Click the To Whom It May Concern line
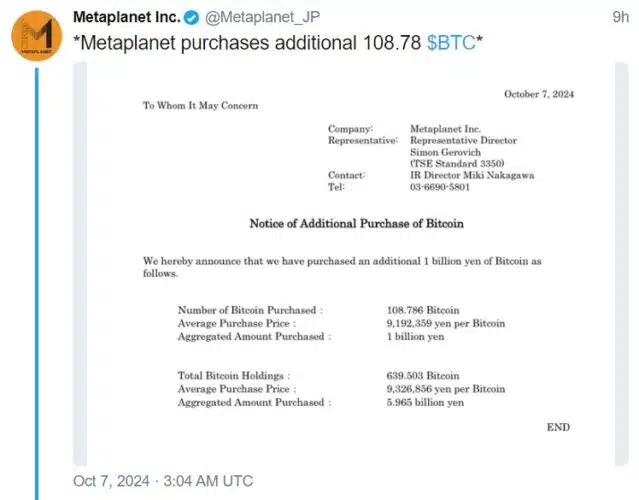 click(200, 106)
